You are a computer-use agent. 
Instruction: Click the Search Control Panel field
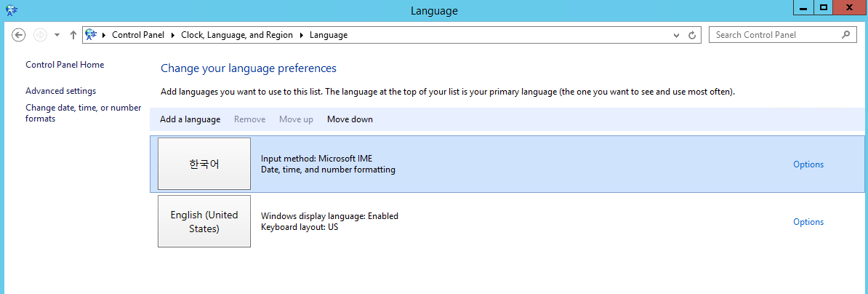pyautogui.click(x=776, y=34)
